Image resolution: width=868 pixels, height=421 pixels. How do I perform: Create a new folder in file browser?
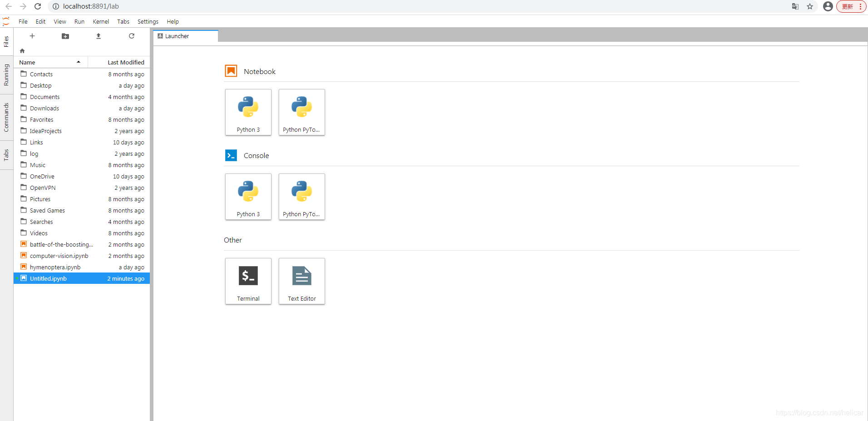(x=65, y=36)
